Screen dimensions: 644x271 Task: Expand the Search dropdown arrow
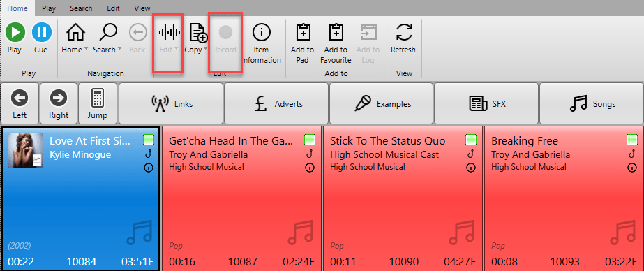click(119, 50)
